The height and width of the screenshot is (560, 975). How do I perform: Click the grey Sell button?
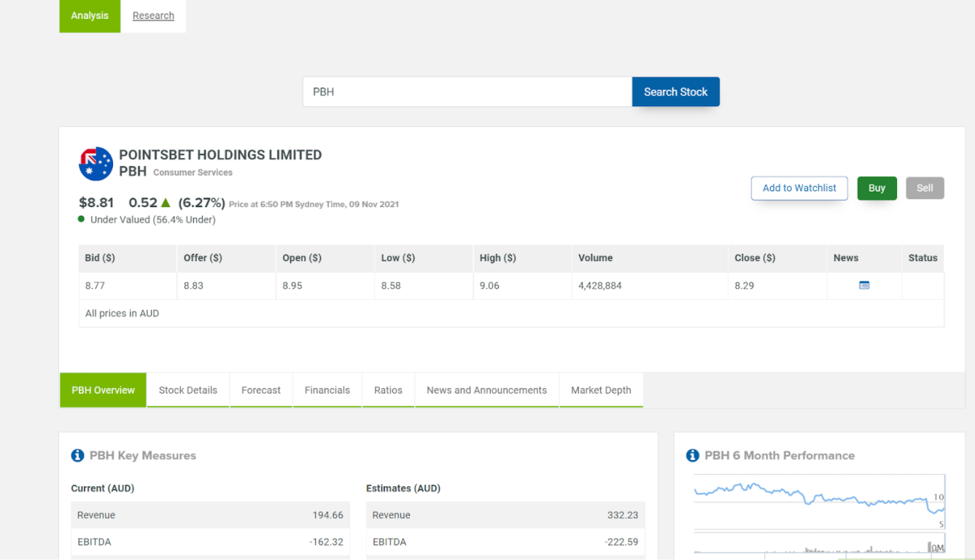coord(925,188)
